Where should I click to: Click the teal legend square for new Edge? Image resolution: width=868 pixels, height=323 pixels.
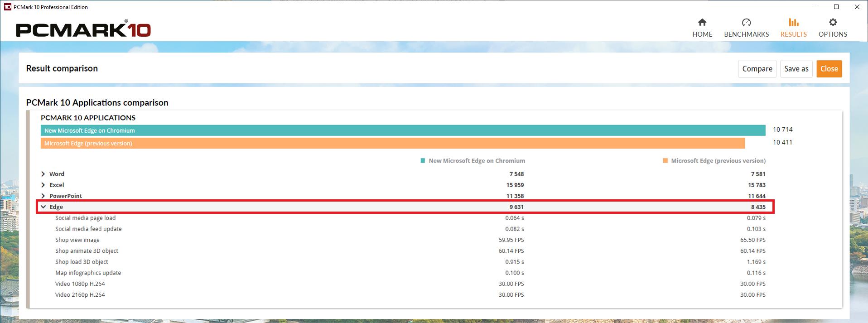click(x=423, y=161)
